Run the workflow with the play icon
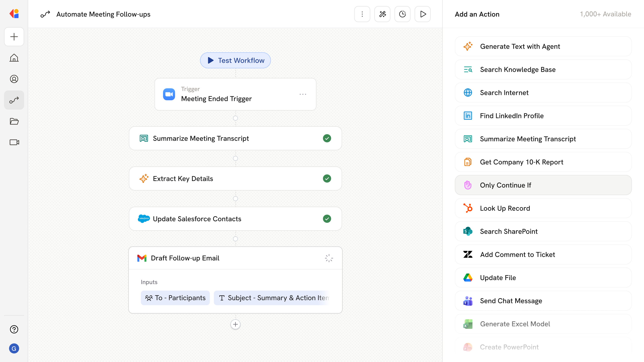 pyautogui.click(x=422, y=14)
